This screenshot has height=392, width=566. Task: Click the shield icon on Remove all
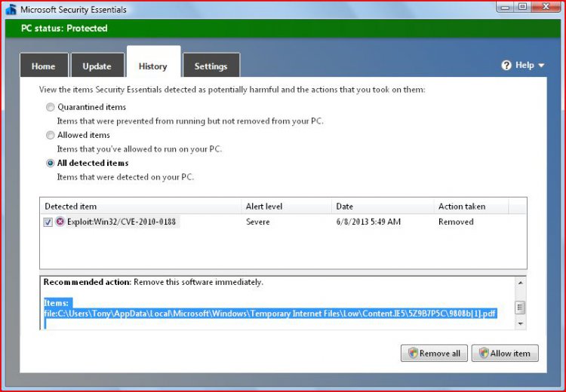click(413, 353)
